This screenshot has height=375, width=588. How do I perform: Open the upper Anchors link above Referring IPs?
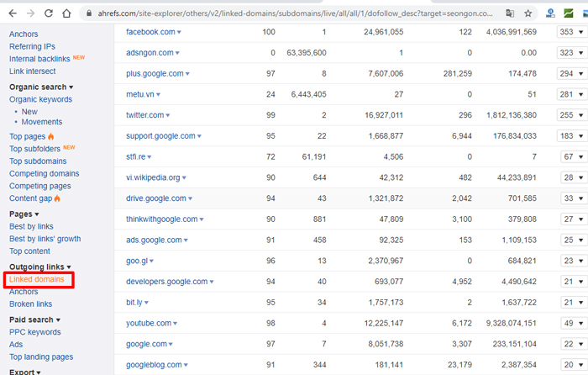click(x=24, y=34)
